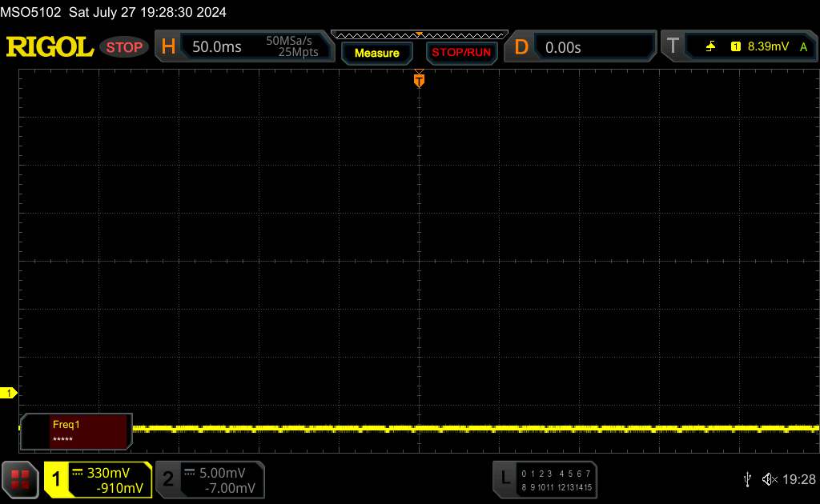This screenshot has width=820, height=504.
Task: Click the MSO5102 model title text
Action: click(x=30, y=12)
